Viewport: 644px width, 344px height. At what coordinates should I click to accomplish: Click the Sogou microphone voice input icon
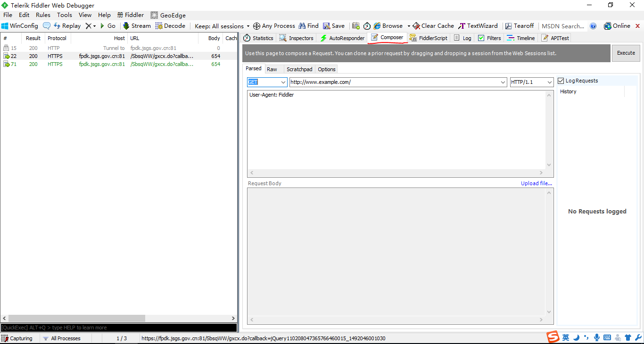pos(596,337)
